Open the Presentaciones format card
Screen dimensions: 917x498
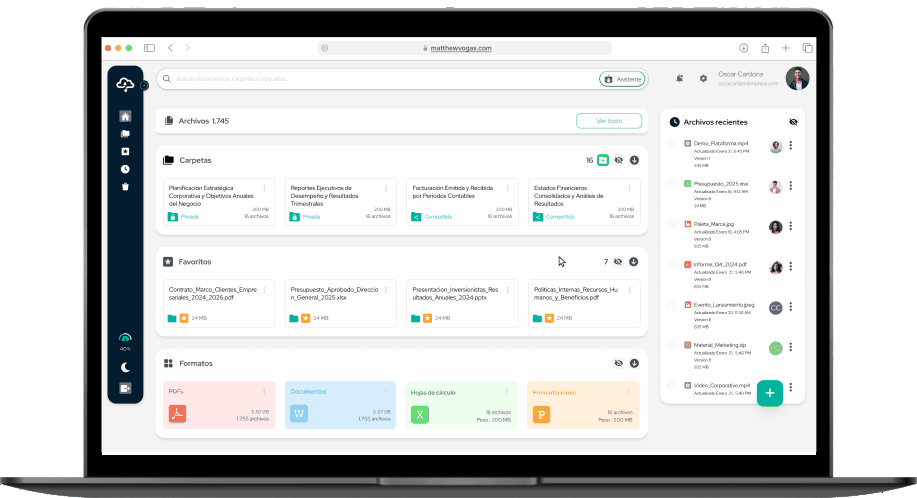click(x=583, y=406)
